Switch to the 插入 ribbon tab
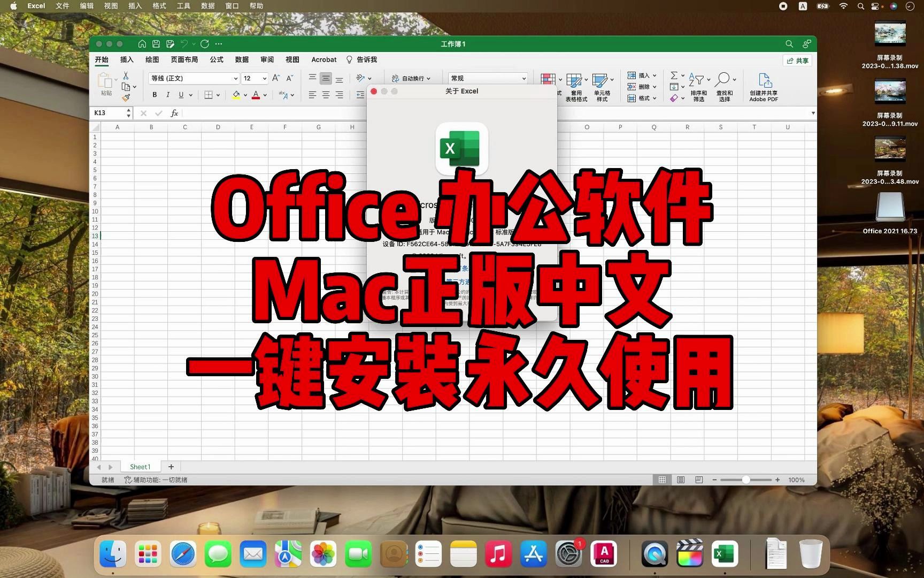This screenshot has height=578, width=924. (x=127, y=59)
